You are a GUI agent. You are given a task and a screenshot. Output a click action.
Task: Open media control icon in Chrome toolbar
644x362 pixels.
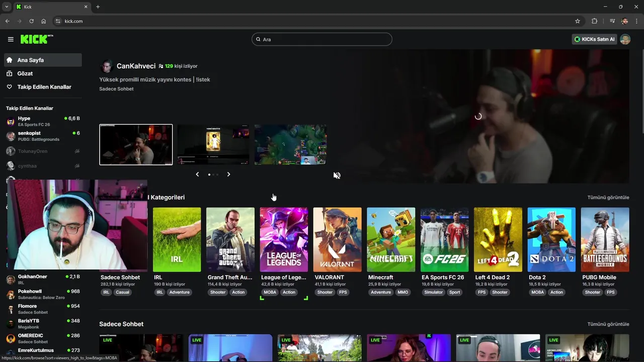(612, 21)
